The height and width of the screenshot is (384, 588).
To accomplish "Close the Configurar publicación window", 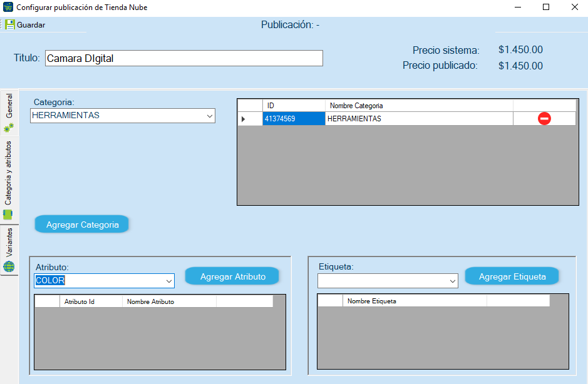I will click(x=574, y=7).
